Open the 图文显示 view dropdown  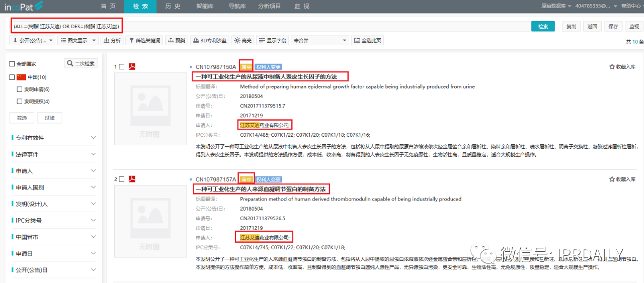77,40
